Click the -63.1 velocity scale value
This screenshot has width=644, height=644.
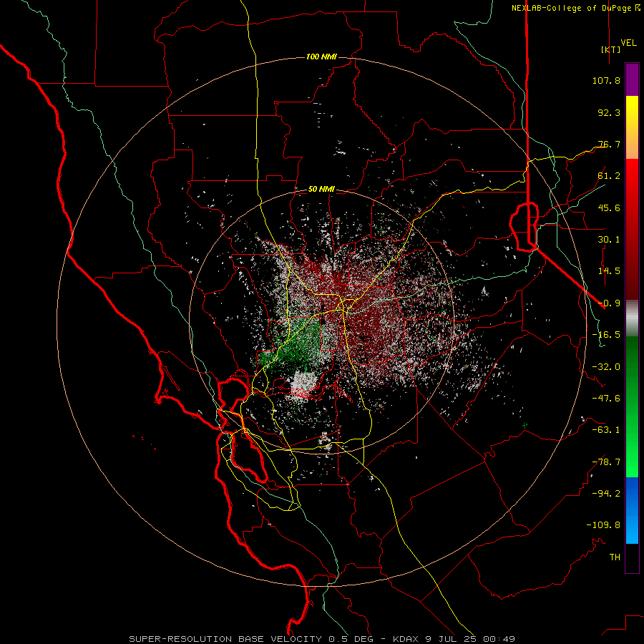[x=606, y=430]
